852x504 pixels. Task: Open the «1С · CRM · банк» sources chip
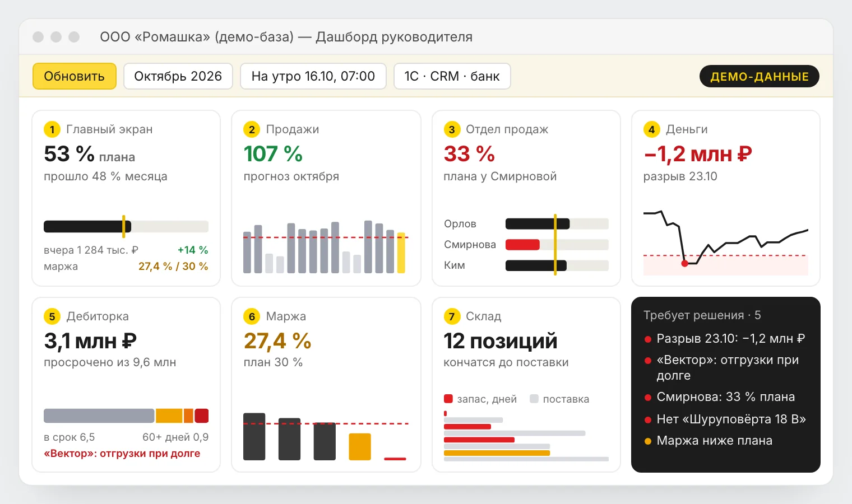(452, 76)
